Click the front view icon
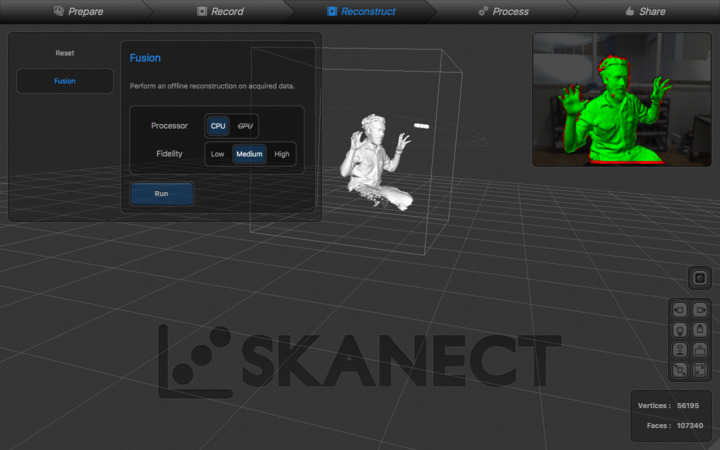 pyautogui.click(x=680, y=350)
